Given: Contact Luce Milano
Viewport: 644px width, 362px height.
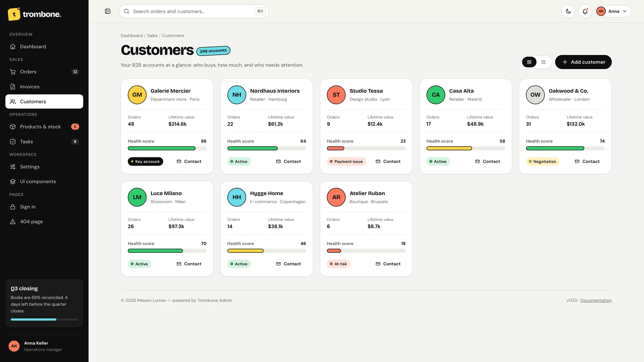Looking at the screenshot, I should coord(189,264).
